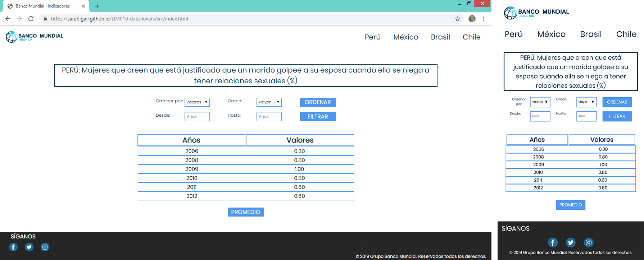Open Instagram icon in mobile view footer
The width and height of the screenshot is (644, 260).
(x=589, y=242)
